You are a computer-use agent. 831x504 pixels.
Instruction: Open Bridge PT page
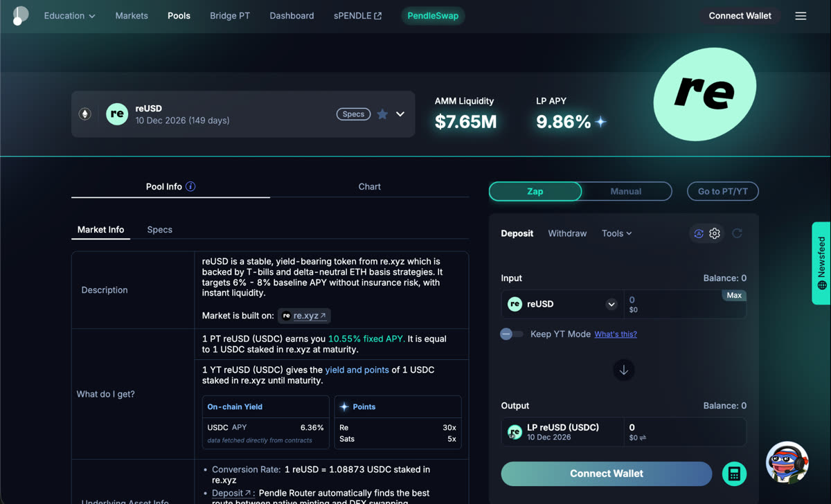tap(230, 16)
